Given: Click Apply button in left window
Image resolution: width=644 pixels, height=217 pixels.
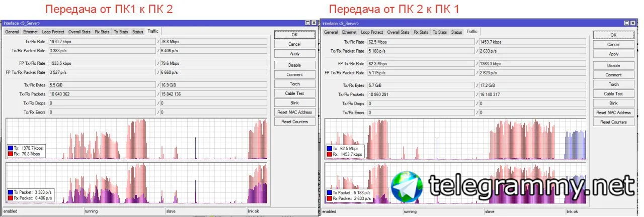Looking at the screenshot, I should [295, 54].
